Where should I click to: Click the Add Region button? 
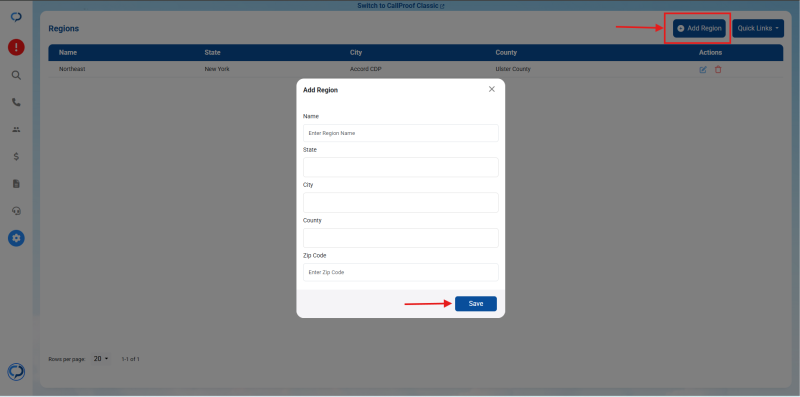[x=699, y=29]
